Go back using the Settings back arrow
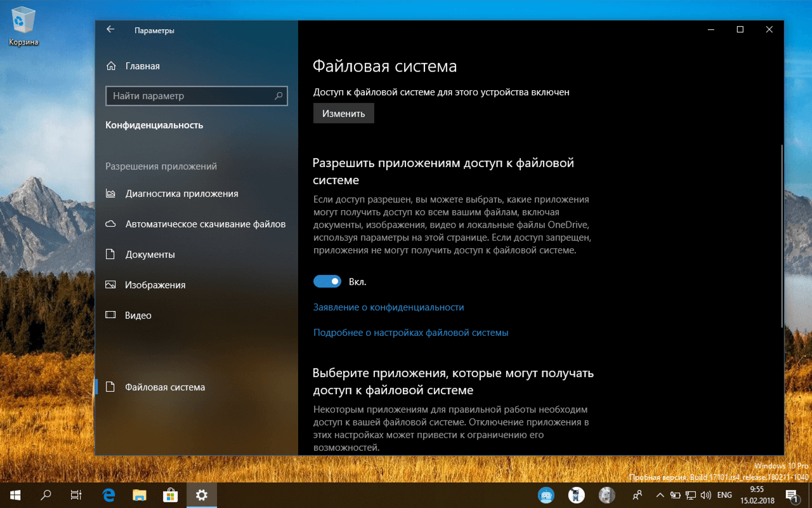Image resolution: width=812 pixels, height=508 pixels. coord(110,30)
